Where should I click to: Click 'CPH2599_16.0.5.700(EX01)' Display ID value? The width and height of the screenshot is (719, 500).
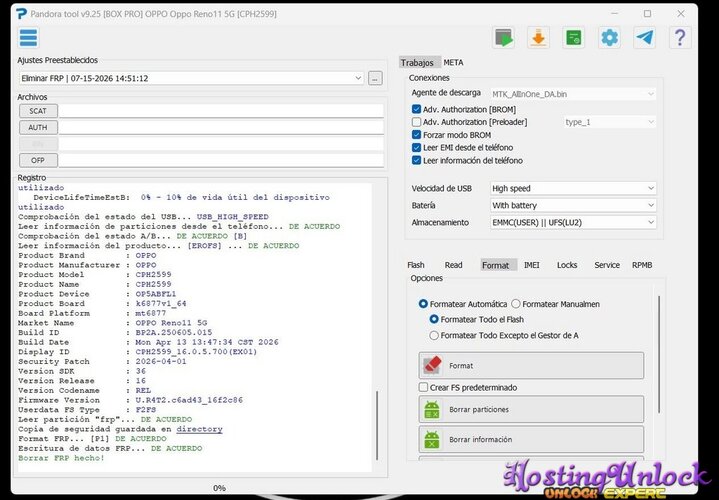click(x=196, y=352)
